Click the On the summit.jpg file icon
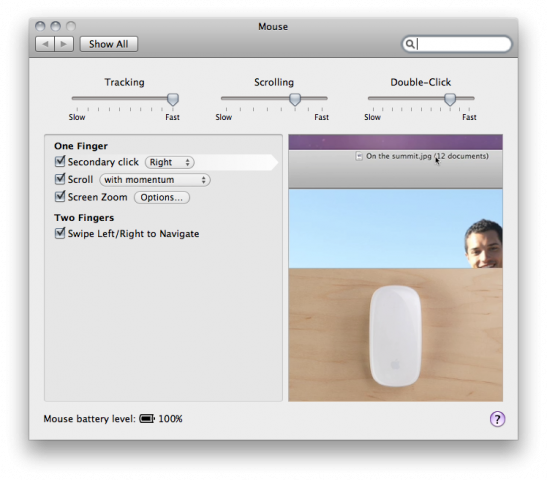547x480 pixels. point(359,156)
